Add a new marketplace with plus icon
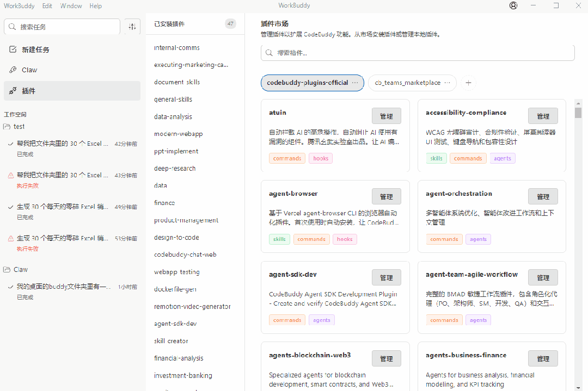Screen dimensions: 588x391 click(x=468, y=83)
